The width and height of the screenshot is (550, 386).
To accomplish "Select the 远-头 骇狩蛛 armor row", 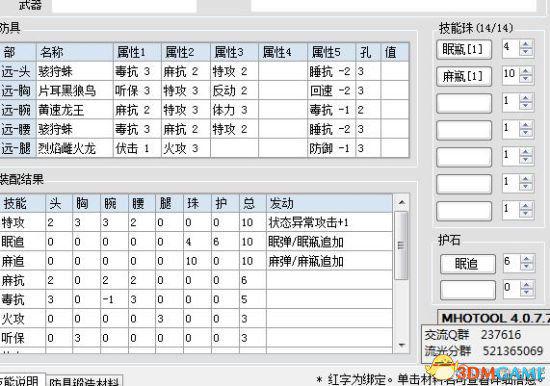I will pos(205,72).
